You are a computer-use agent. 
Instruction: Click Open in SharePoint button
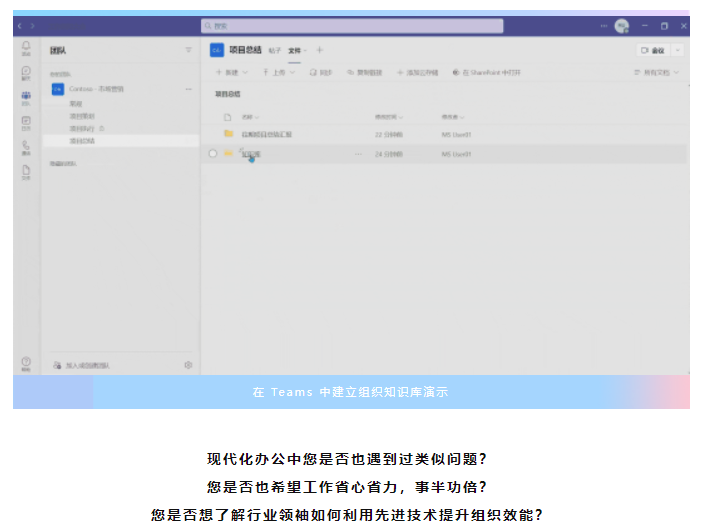487,72
